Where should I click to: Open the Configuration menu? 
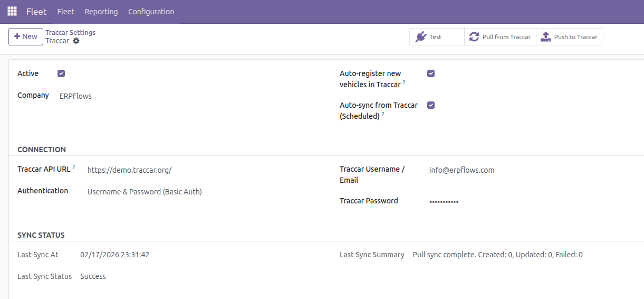(x=151, y=12)
